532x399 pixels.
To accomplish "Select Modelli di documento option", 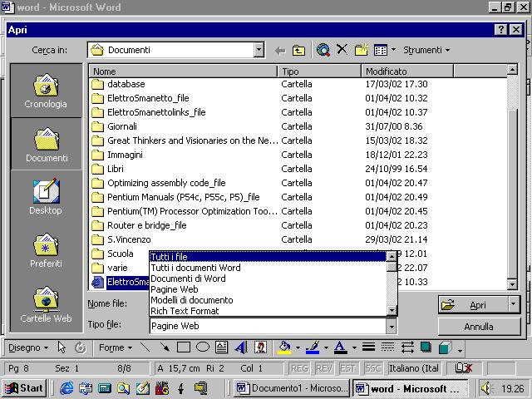I will coord(268,300).
